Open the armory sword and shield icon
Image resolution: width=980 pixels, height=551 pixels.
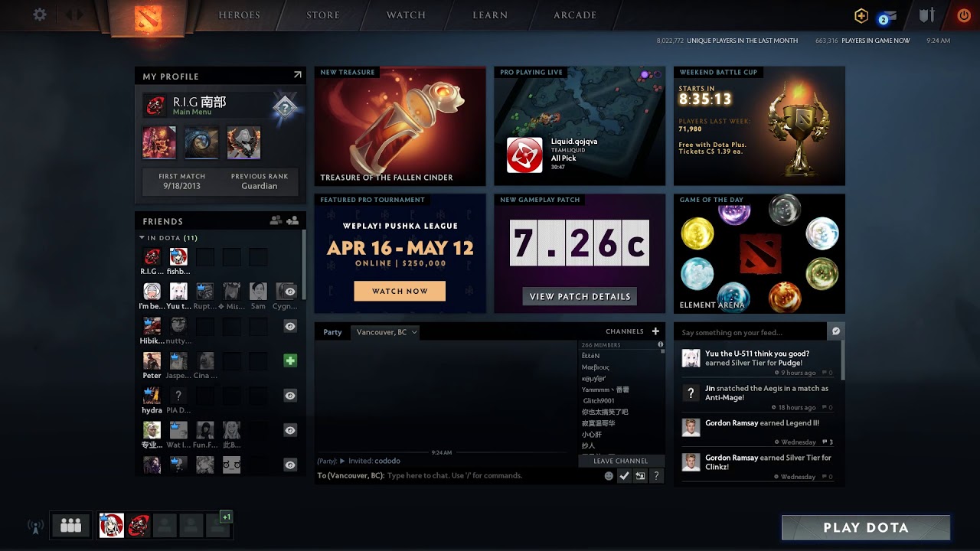point(927,15)
